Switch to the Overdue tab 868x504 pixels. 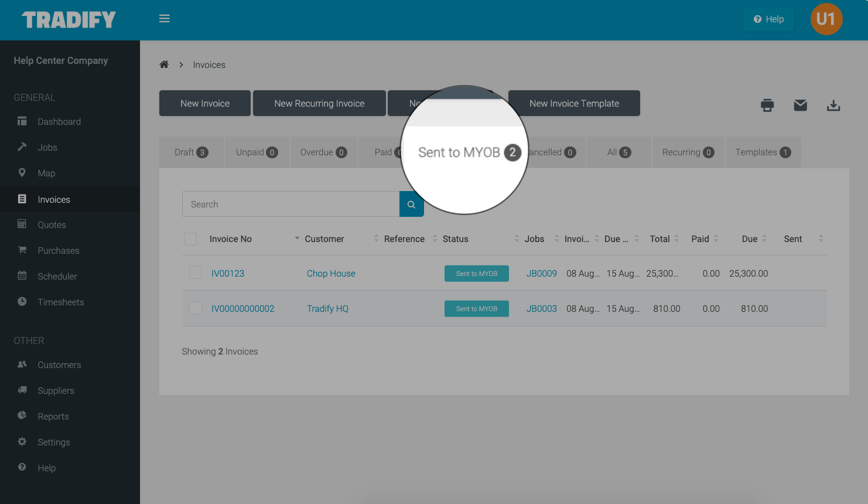point(323,152)
